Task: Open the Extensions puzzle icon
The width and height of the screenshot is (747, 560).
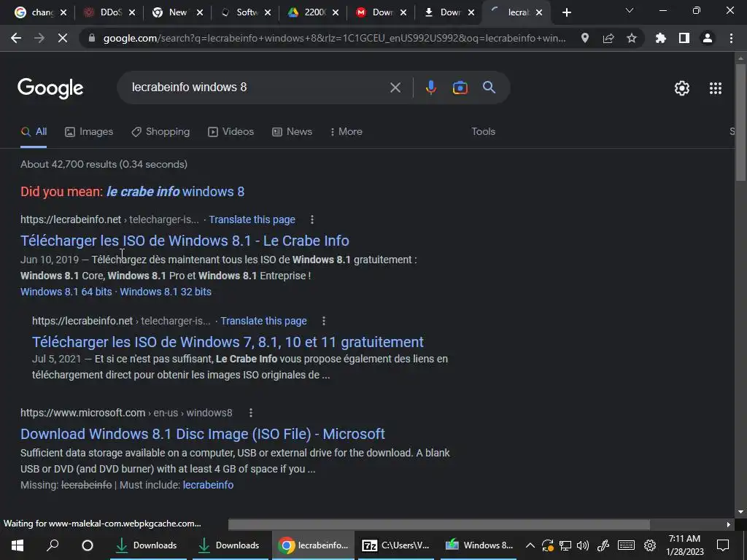Action: [661, 38]
